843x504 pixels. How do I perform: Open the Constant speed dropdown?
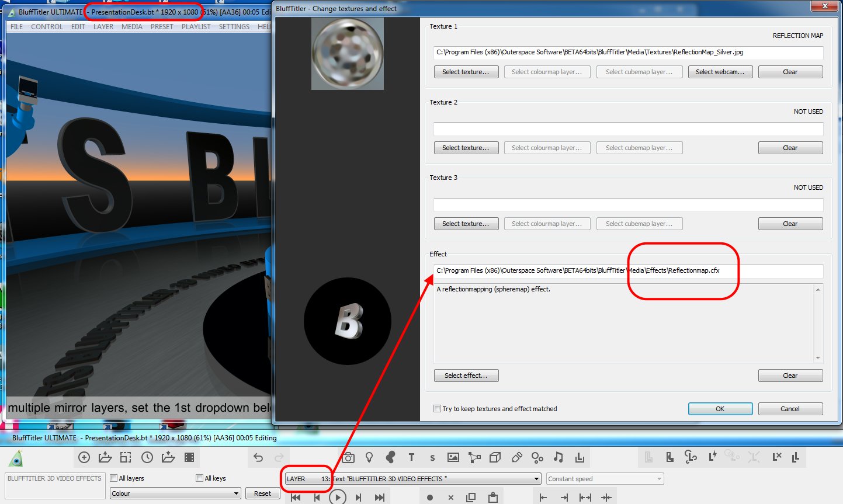pyautogui.click(x=605, y=479)
